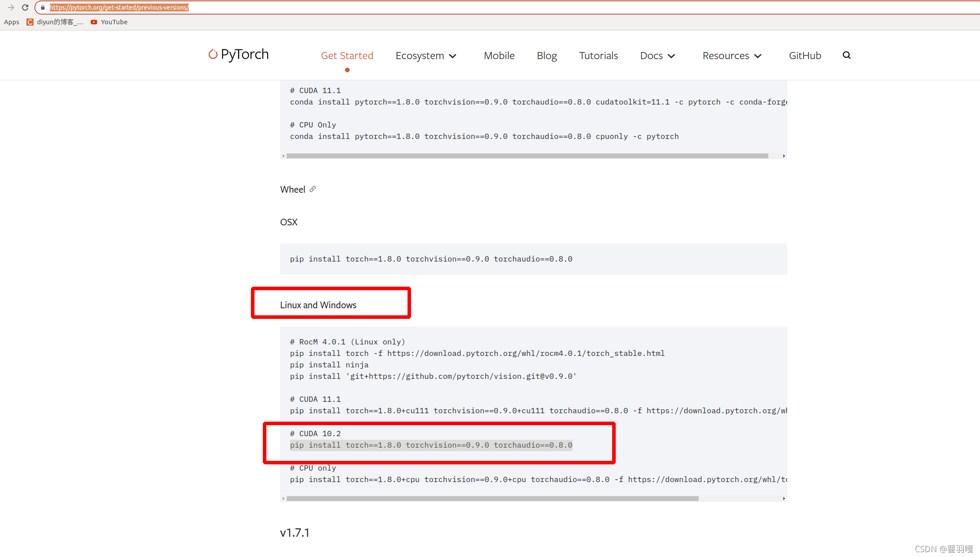Open the Docs dropdown menu
This screenshot has width=980, height=557.
coord(657,55)
